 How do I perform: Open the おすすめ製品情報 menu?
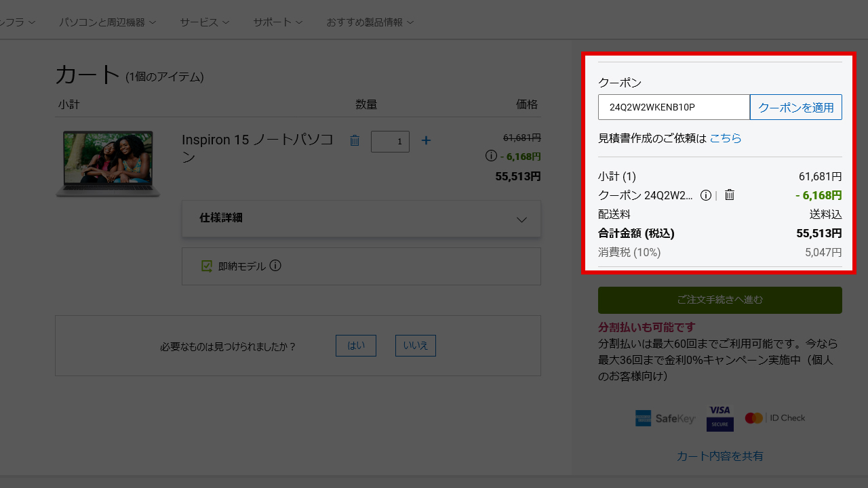[370, 22]
